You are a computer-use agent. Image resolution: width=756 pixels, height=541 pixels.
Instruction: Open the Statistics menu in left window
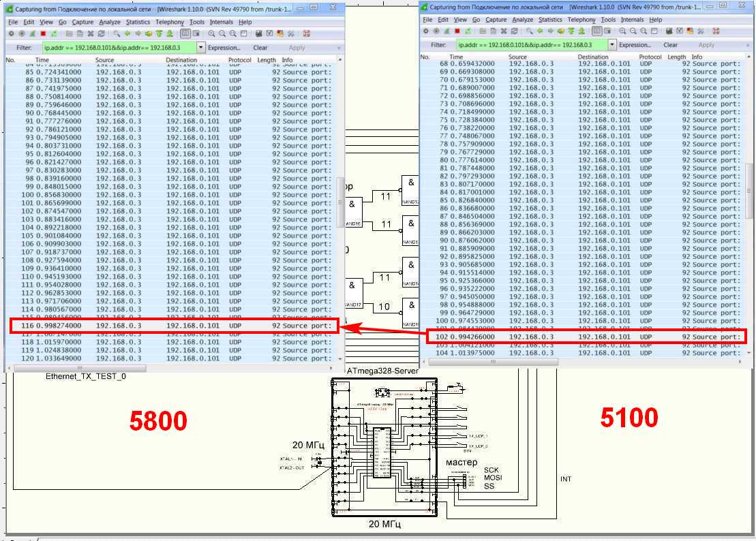click(138, 22)
